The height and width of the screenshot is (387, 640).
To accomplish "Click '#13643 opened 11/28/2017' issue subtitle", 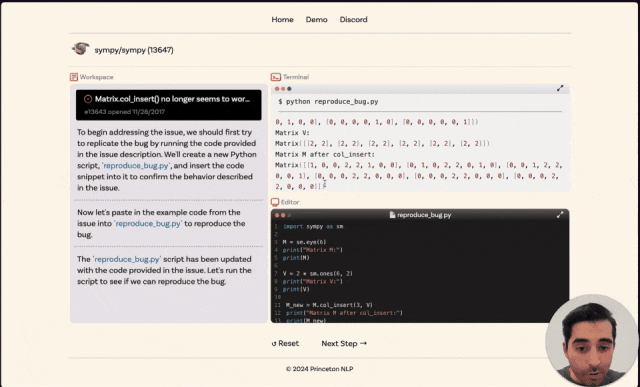I will [x=124, y=112].
